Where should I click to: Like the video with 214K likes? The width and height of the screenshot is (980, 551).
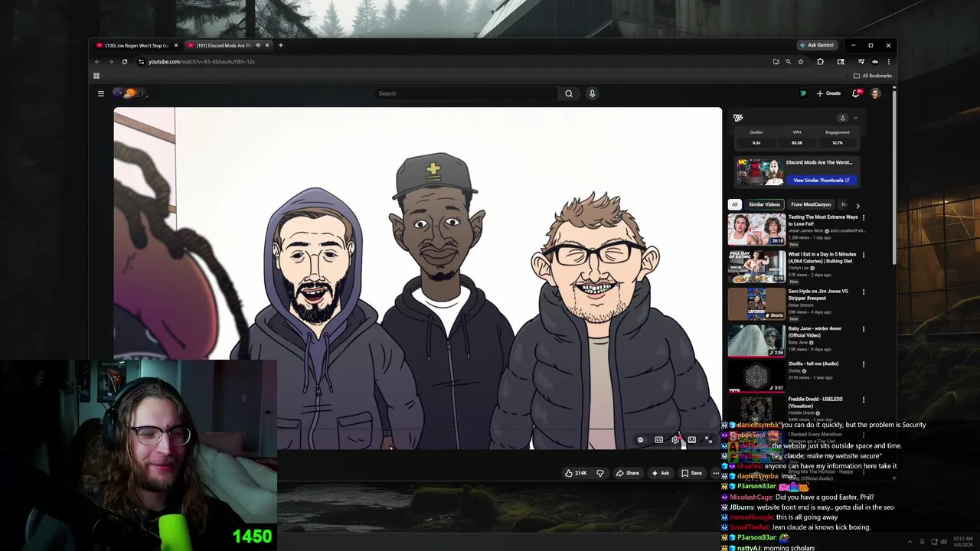(576, 473)
